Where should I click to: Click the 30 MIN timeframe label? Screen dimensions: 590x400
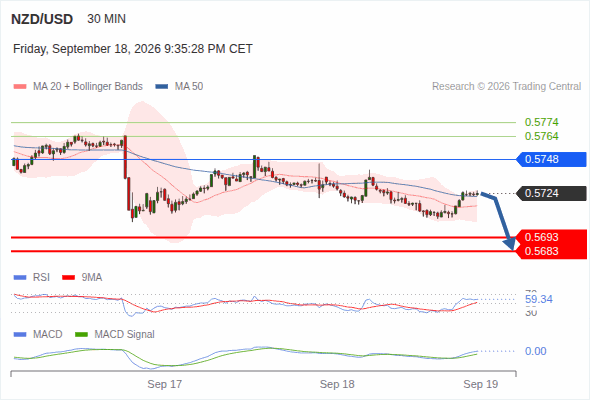click(106, 19)
